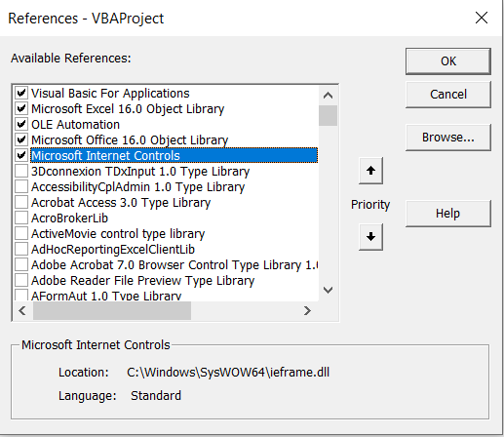Select ActiveMovie control type library entry
504x437 pixels.
(118, 234)
